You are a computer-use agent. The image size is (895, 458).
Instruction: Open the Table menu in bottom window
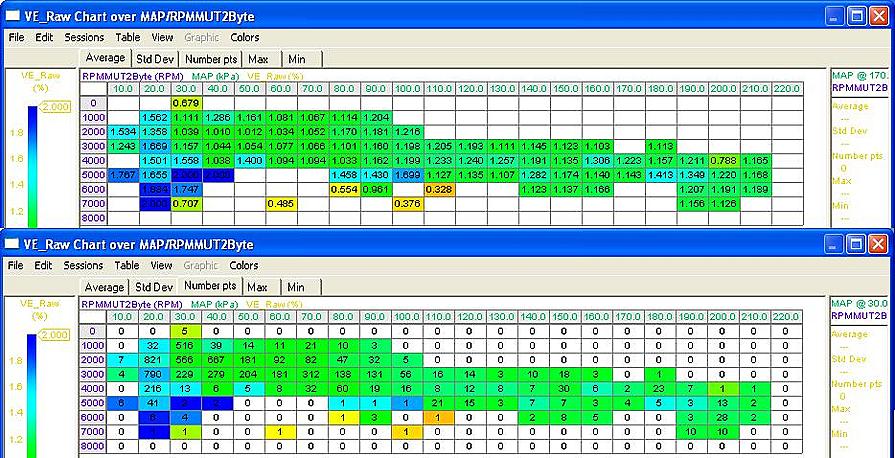(127, 266)
